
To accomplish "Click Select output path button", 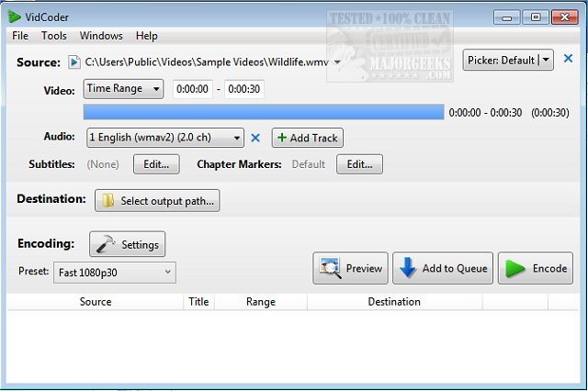I will click(157, 201).
